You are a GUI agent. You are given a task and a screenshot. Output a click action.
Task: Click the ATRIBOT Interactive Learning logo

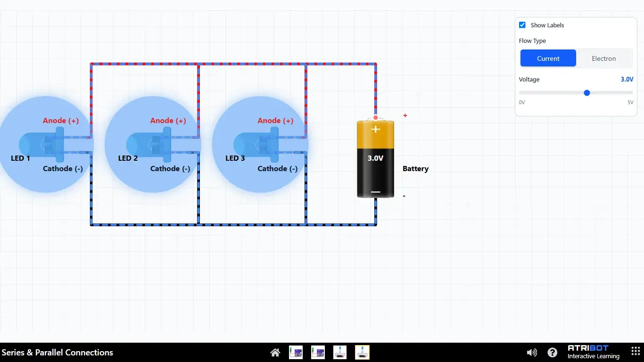tap(594, 352)
